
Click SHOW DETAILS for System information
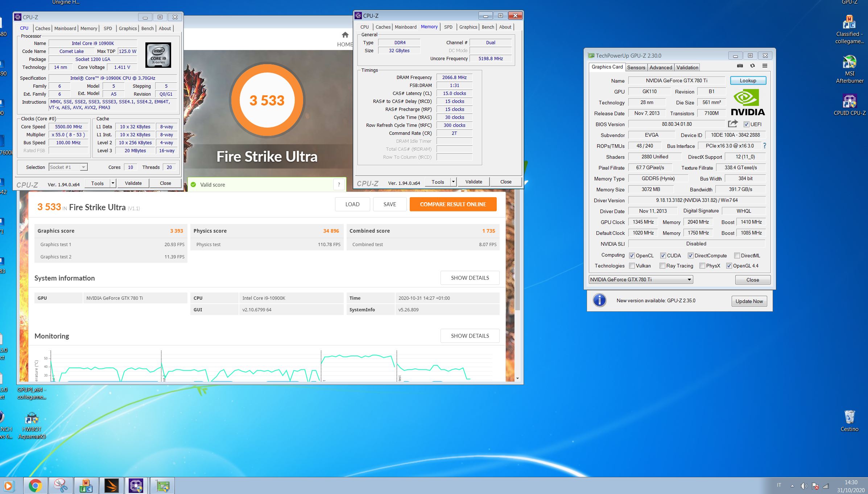tap(470, 278)
